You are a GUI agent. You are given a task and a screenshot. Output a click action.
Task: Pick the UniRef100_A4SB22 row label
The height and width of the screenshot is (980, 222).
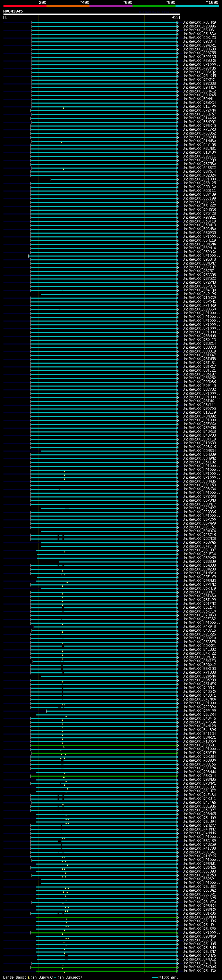[199, 168]
